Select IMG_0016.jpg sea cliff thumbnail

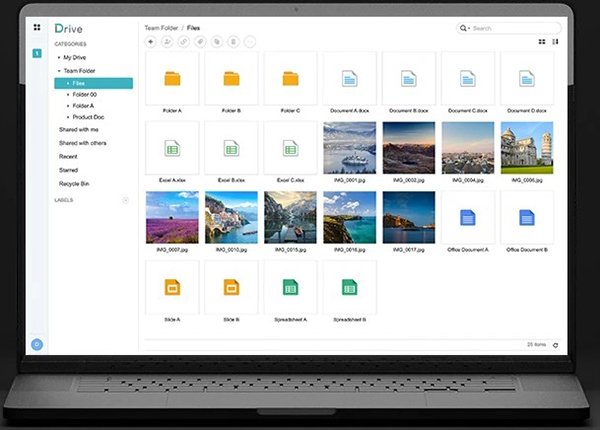(350, 217)
